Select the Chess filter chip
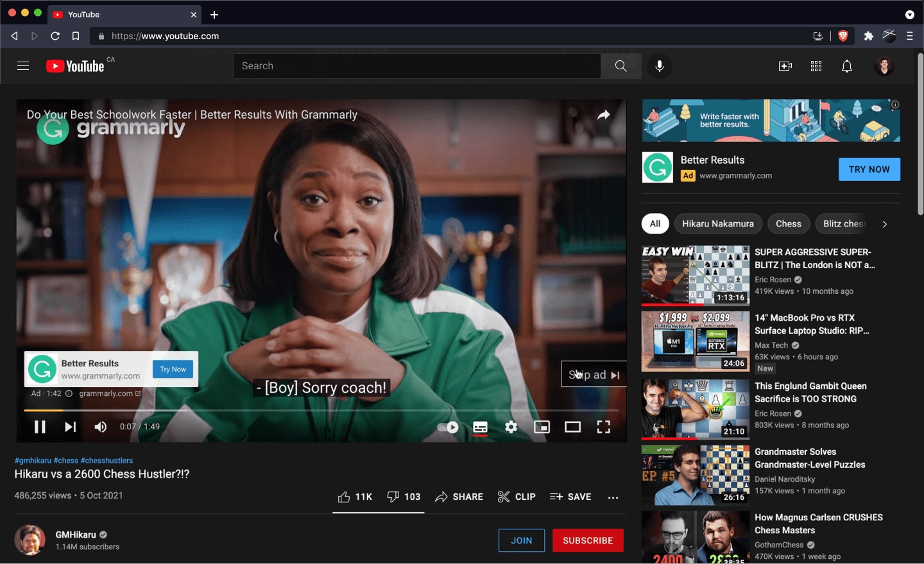Image resolution: width=924 pixels, height=564 pixels. click(x=789, y=224)
